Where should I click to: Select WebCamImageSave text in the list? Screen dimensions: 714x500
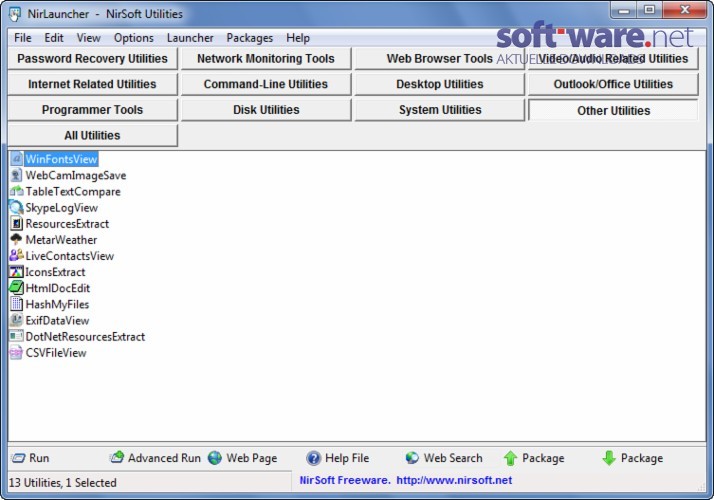coord(76,175)
